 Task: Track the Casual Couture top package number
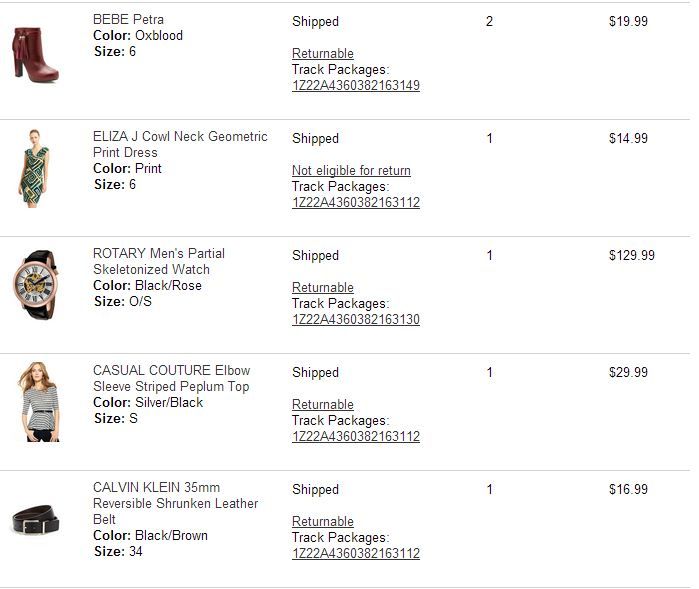point(355,437)
